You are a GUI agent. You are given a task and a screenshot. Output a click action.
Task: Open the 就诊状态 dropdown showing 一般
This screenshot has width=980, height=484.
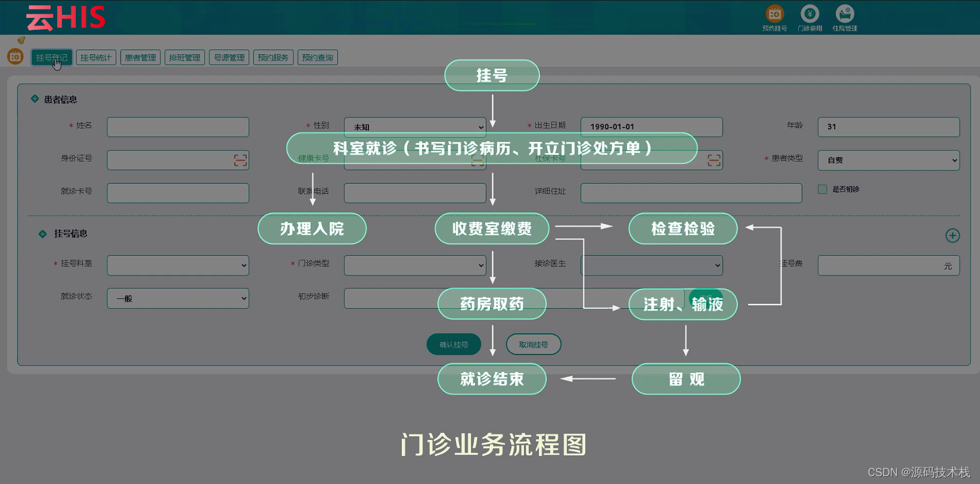(x=178, y=299)
